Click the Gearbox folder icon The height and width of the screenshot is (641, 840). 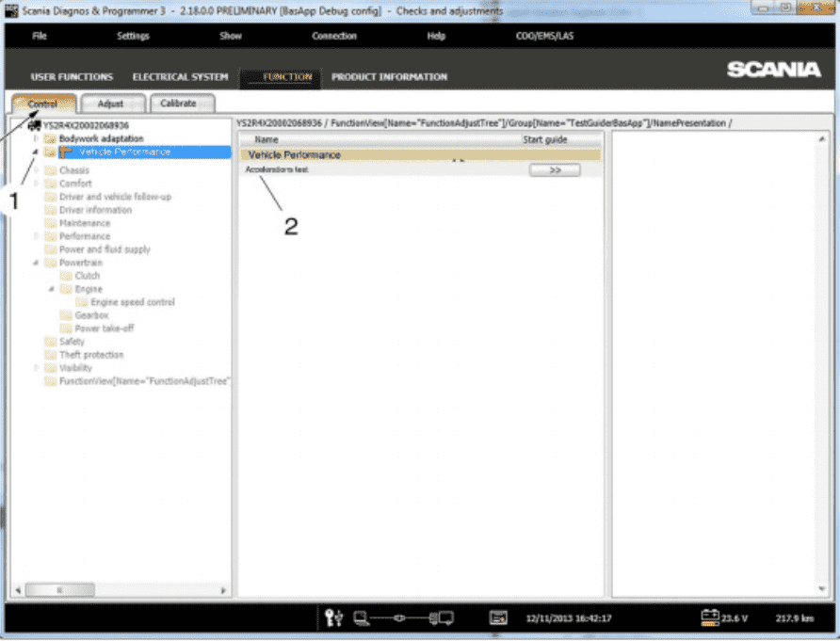66,316
